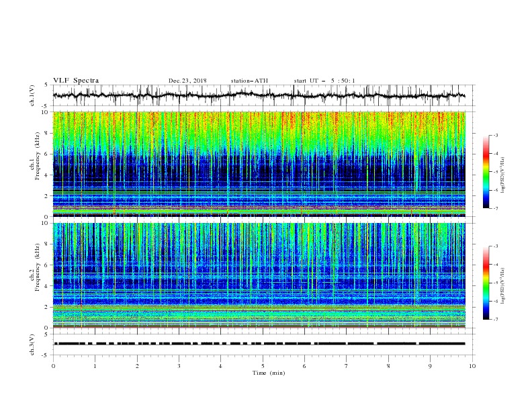The height and width of the screenshot is (411, 532).
Task: Click the "4" kHz tick of ch.2 spectrogram
Action: 46,286
